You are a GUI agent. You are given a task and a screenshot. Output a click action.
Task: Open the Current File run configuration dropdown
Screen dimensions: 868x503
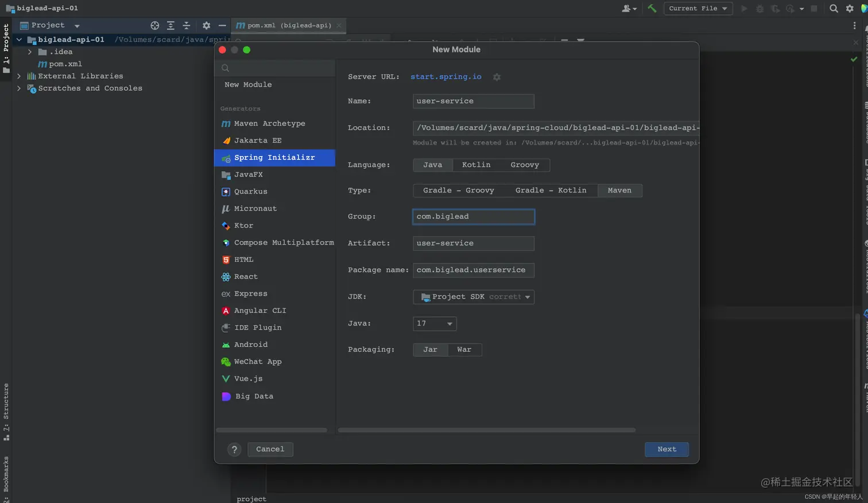pos(698,8)
